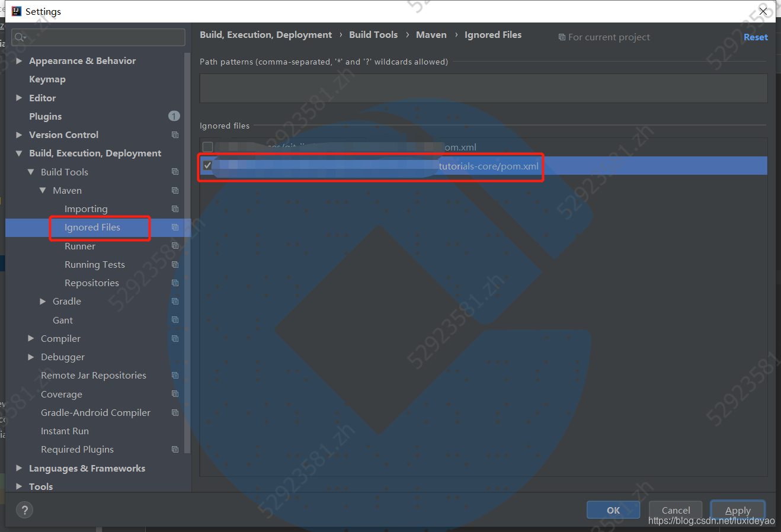Expand Languages & Frameworks section
The image size is (781, 532).
point(19,468)
